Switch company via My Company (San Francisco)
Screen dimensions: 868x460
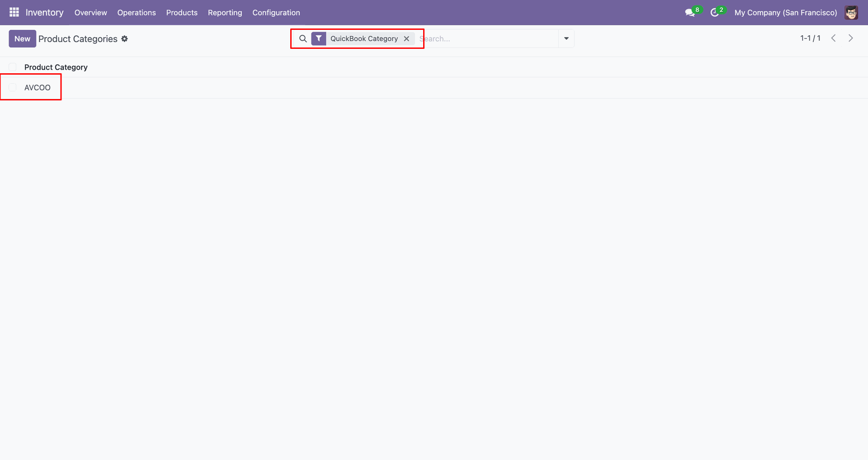(786, 13)
